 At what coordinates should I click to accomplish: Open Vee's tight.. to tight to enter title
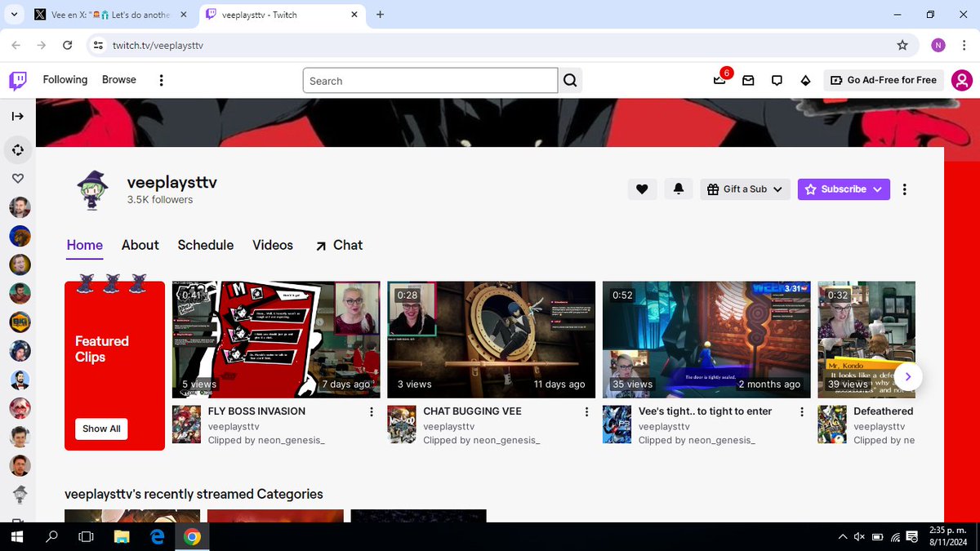pyautogui.click(x=705, y=411)
